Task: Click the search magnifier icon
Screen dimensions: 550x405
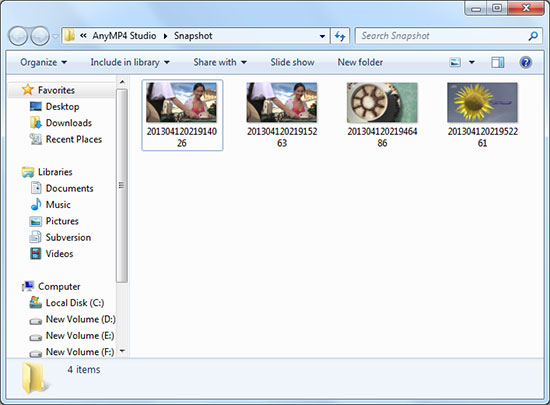Action: [533, 36]
